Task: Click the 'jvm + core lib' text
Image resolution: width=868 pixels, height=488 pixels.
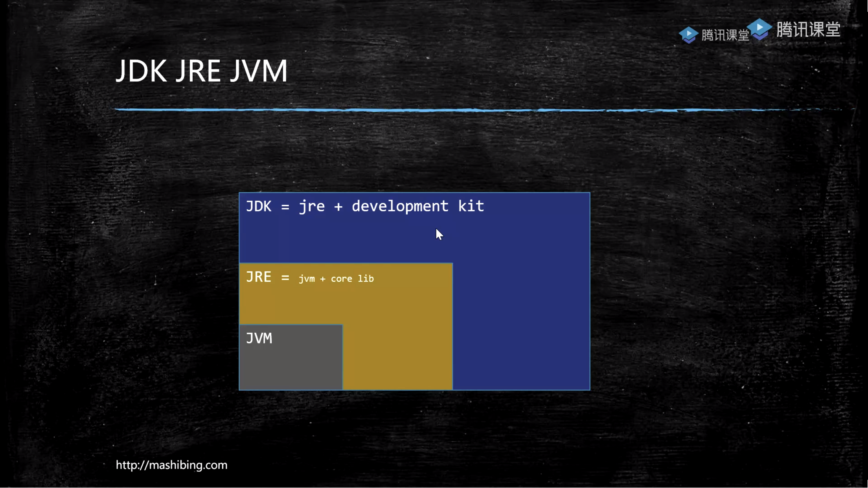Action: coord(336,279)
